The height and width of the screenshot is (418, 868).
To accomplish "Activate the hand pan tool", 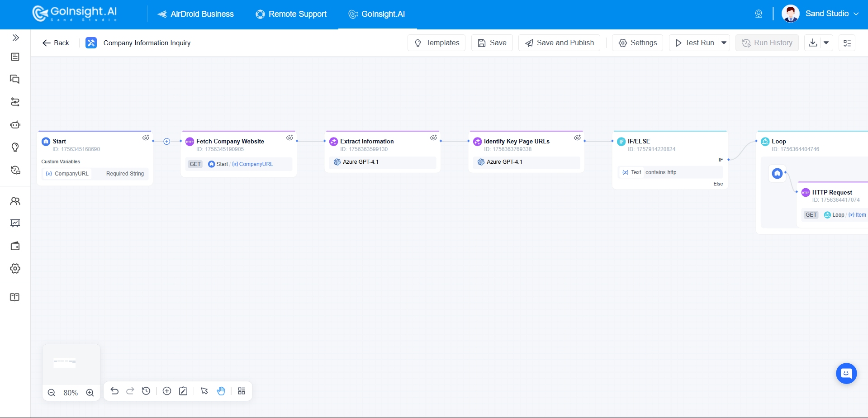I will (x=221, y=391).
